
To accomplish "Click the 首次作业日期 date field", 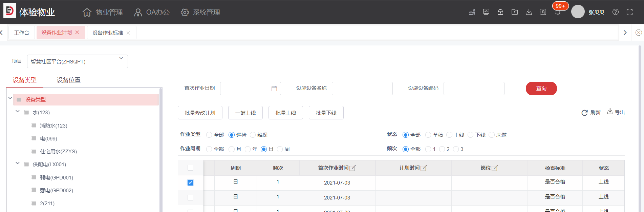I will [x=251, y=89].
